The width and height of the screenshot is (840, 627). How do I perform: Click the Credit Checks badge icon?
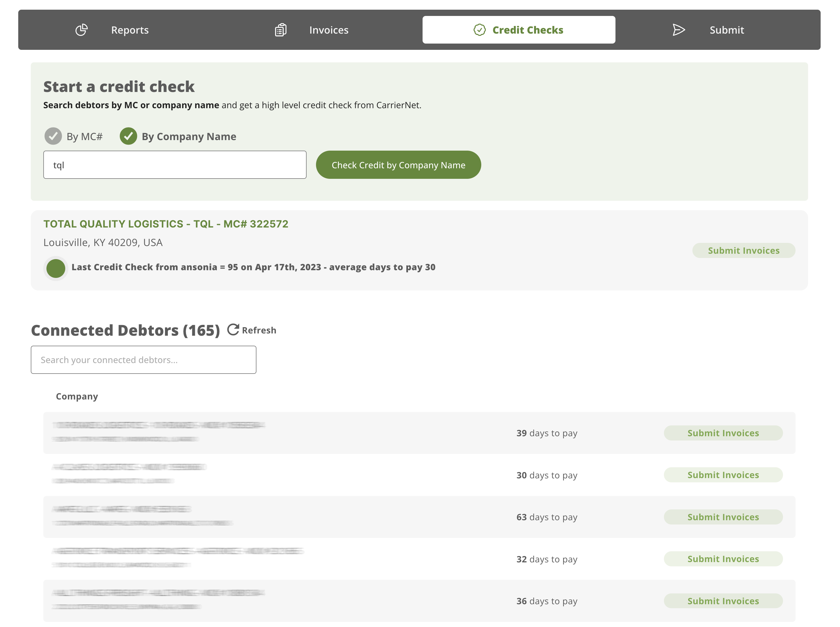[479, 30]
